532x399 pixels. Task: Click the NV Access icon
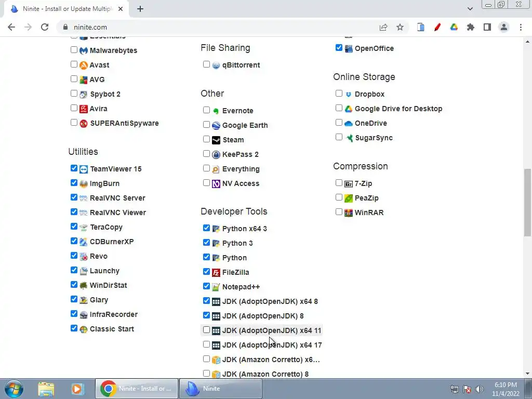point(216,184)
